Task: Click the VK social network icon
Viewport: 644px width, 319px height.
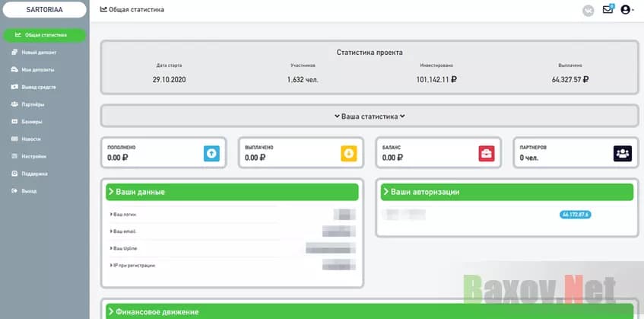Action: click(588, 10)
